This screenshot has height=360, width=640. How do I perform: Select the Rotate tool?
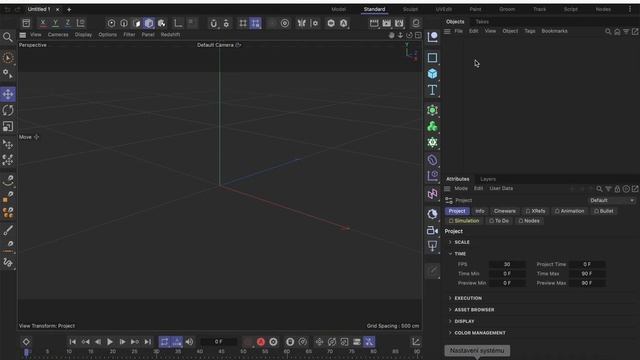point(8,110)
